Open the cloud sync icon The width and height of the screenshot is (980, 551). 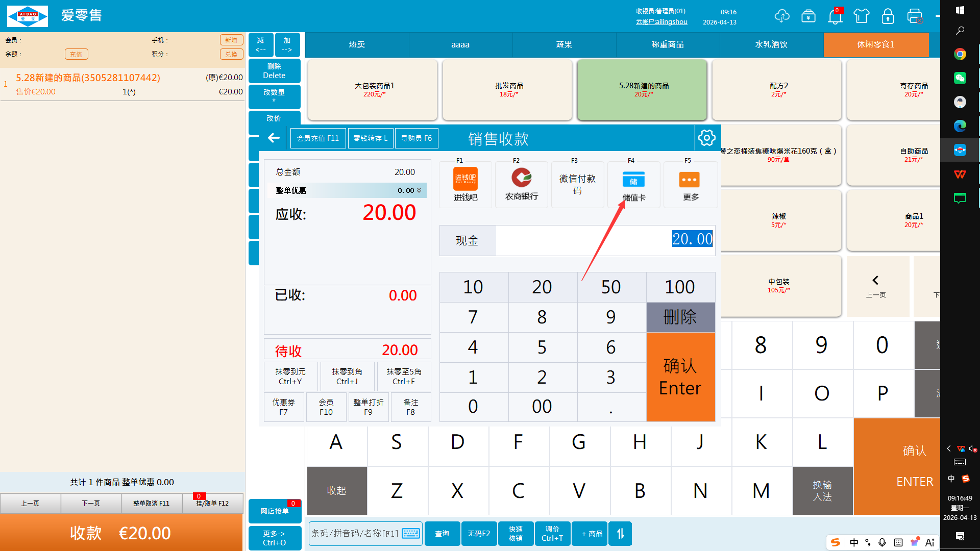tap(781, 16)
